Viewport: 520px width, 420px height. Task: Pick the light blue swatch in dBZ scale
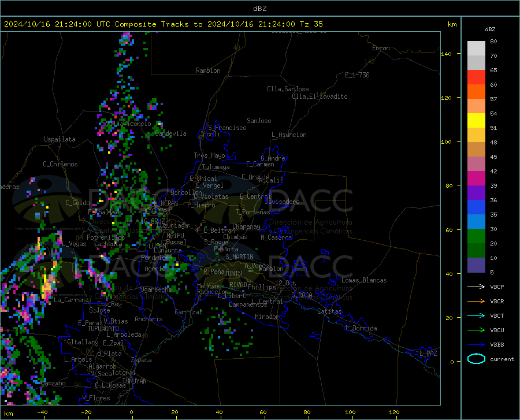476,221
